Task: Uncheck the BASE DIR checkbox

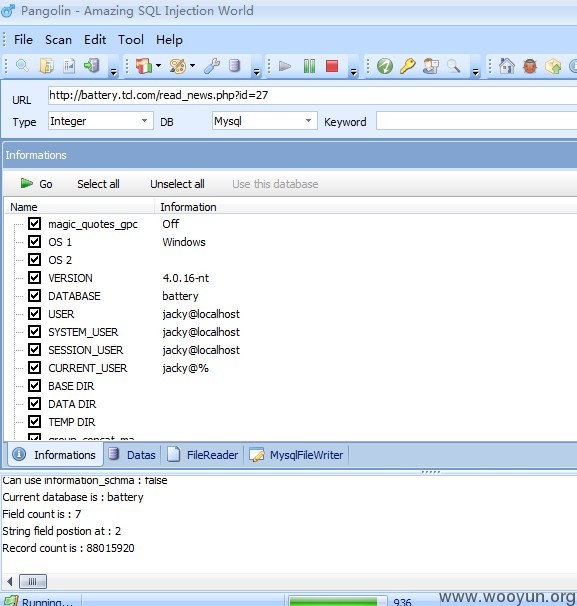Action: coord(34,385)
